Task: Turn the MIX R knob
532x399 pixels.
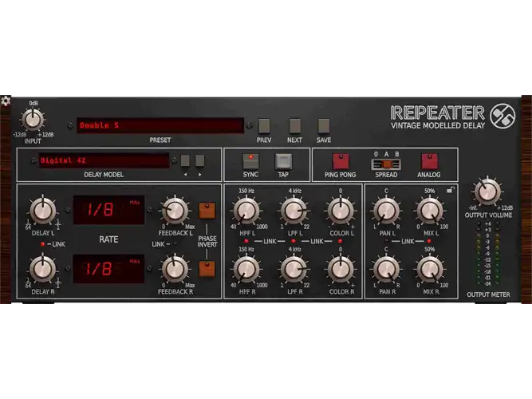Action: click(430, 269)
